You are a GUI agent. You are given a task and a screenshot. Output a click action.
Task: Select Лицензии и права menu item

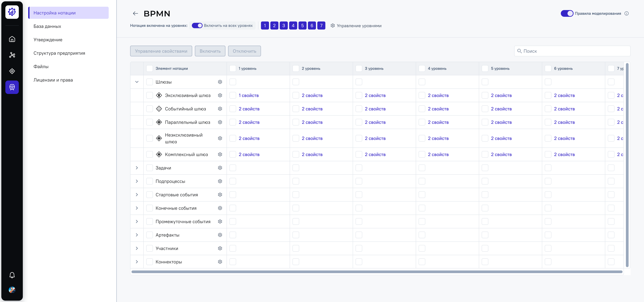click(x=53, y=80)
